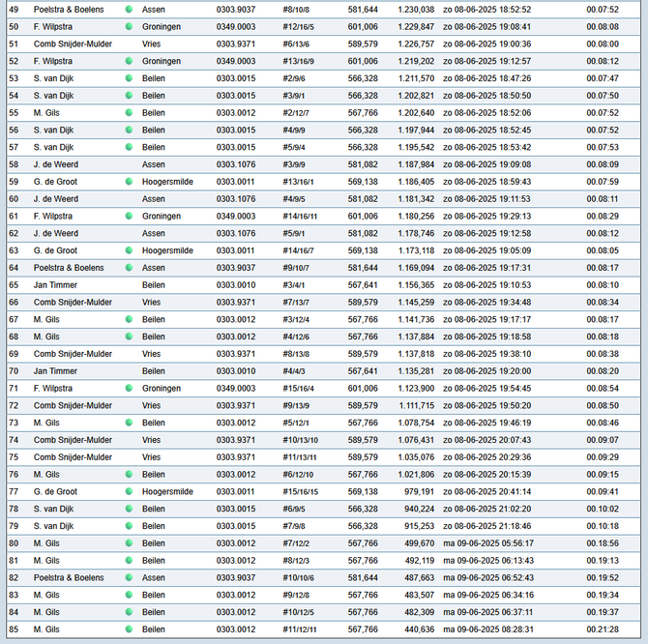Image resolution: width=648 pixels, height=644 pixels.
Task: Select the green dot in row 63
Action: (x=129, y=250)
